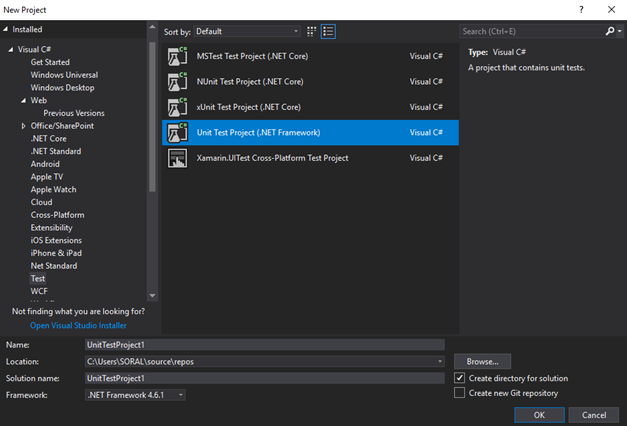The image size is (627, 426).
Task: Select Previous Versions under Web
Action: 74,113
